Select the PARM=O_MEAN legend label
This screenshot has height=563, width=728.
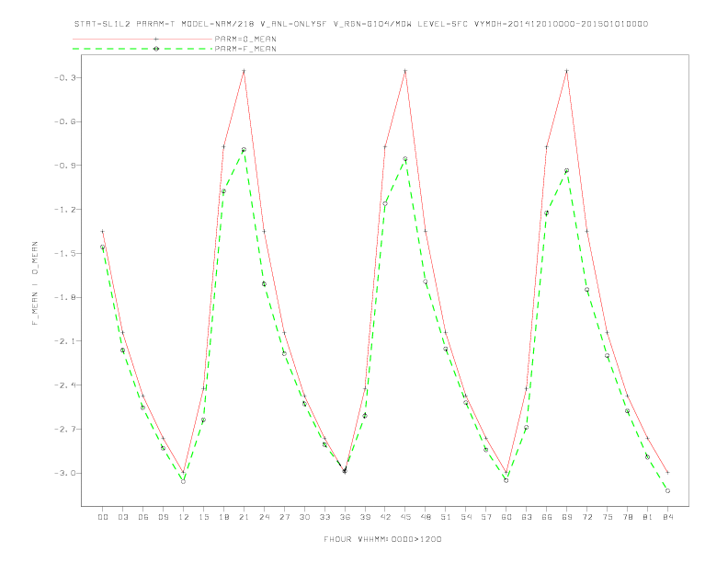[245, 39]
